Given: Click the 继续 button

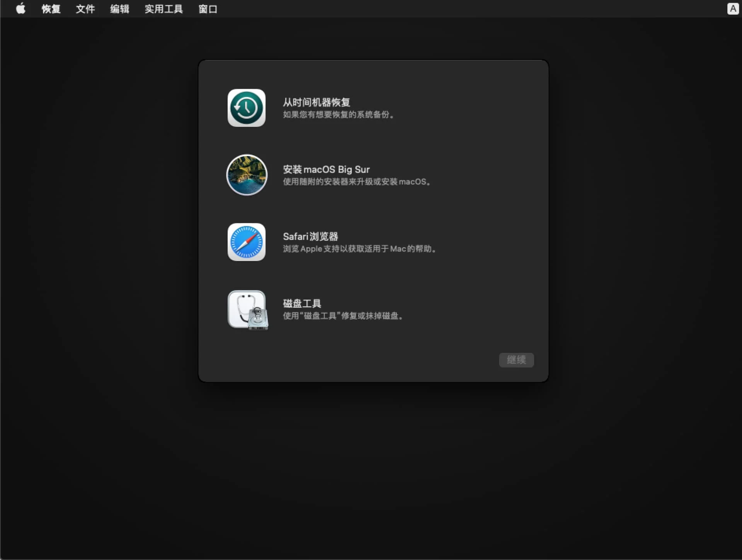Looking at the screenshot, I should [516, 360].
